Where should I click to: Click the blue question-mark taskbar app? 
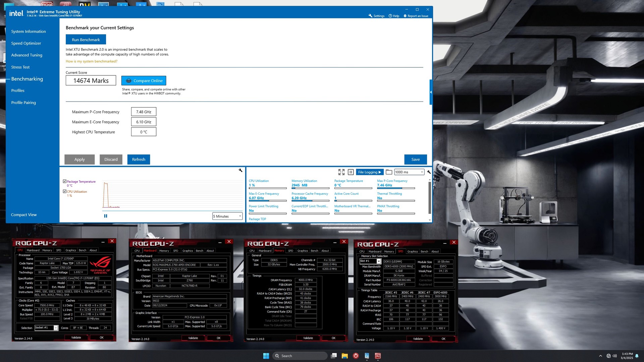coord(367,356)
